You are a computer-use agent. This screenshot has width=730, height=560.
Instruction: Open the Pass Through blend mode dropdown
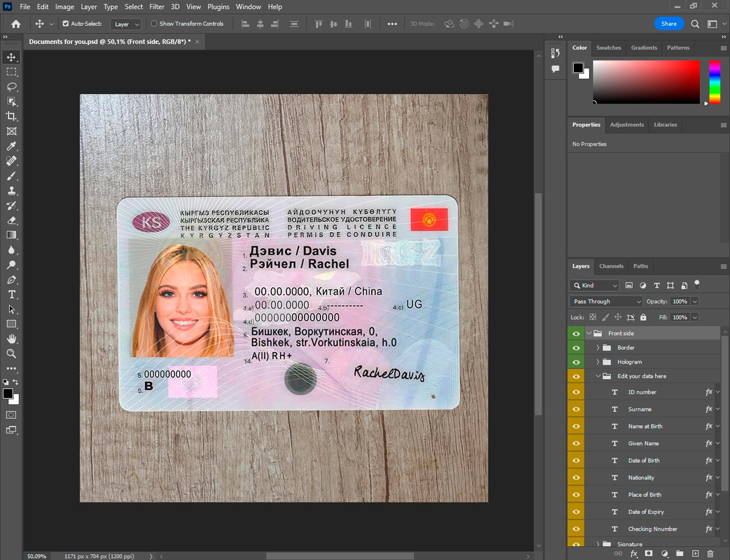[606, 302]
